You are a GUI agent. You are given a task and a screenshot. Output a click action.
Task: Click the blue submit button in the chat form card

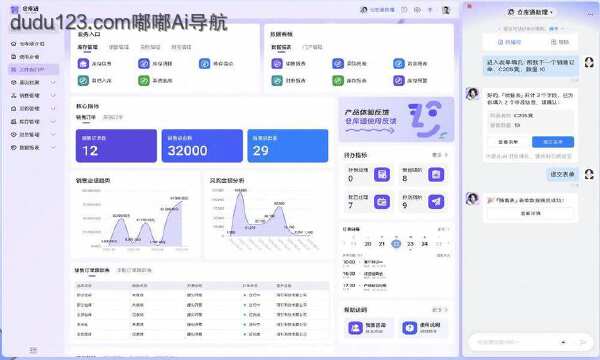click(x=553, y=142)
